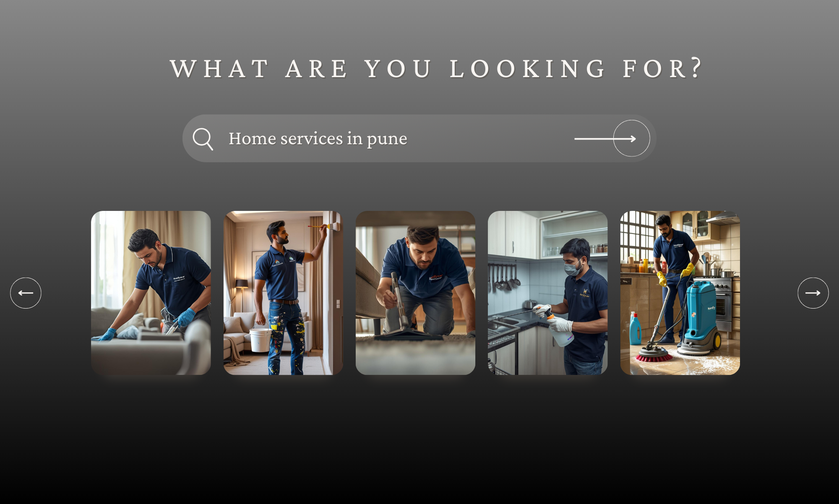This screenshot has height=504, width=839.
Task: Submit search with the circled arrow button
Action: (x=631, y=138)
